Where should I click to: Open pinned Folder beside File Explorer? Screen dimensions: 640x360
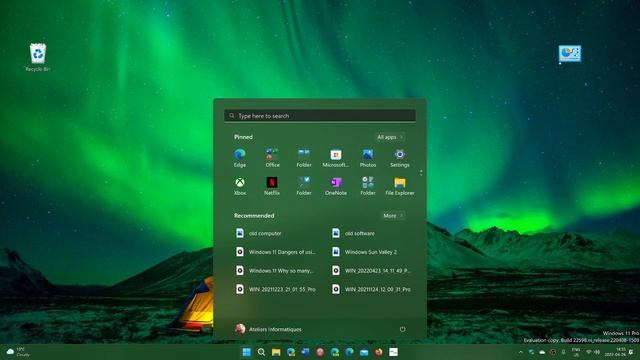(368, 186)
